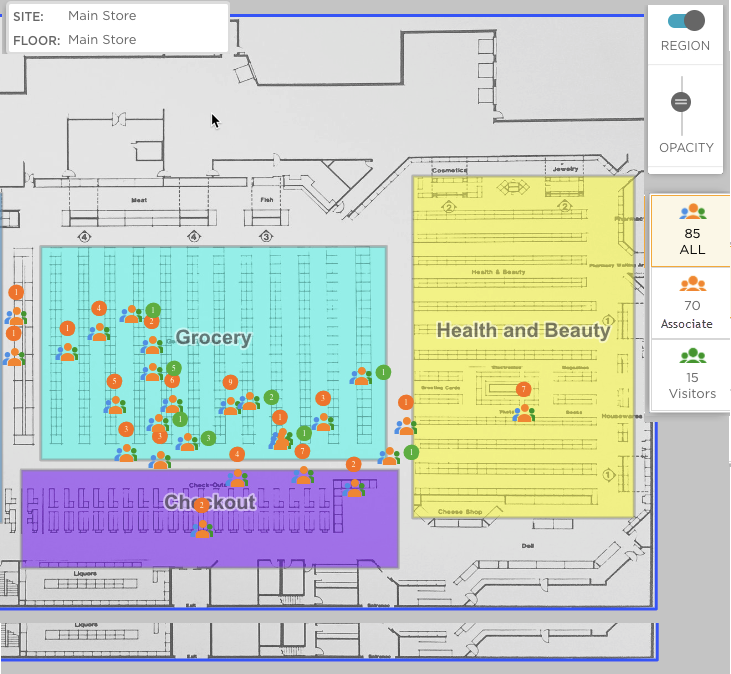The image size is (731, 674).
Task: Select people cluster with orange 5 badge
Action: [x=115, y=404]
